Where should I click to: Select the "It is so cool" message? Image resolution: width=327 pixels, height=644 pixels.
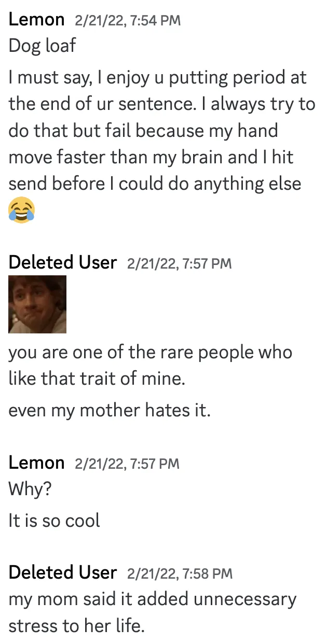click(x=54, y=521)
